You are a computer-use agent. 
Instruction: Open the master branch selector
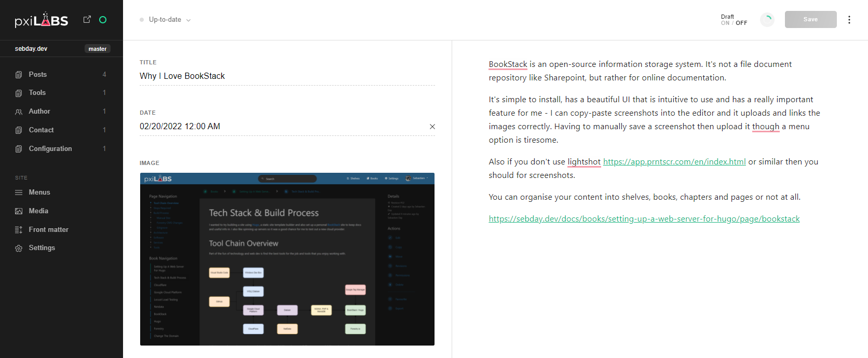click(x=97, y=49)
